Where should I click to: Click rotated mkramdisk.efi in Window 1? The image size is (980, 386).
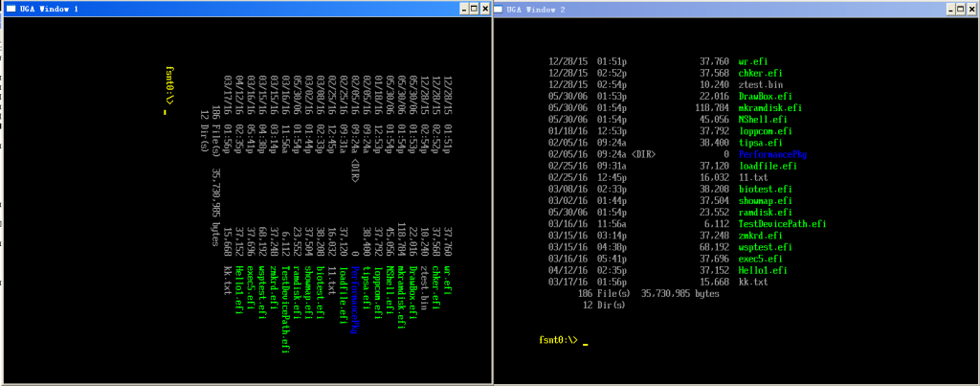[x=401, y=299]
